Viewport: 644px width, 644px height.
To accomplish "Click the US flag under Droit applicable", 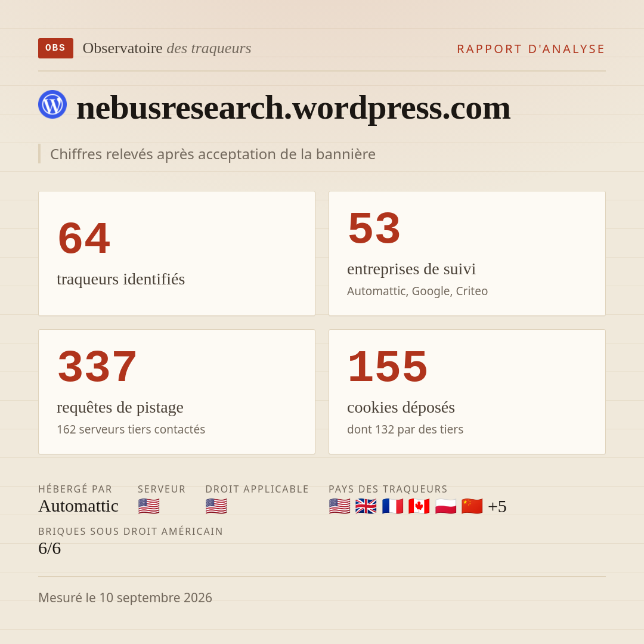I will [216, 506].
